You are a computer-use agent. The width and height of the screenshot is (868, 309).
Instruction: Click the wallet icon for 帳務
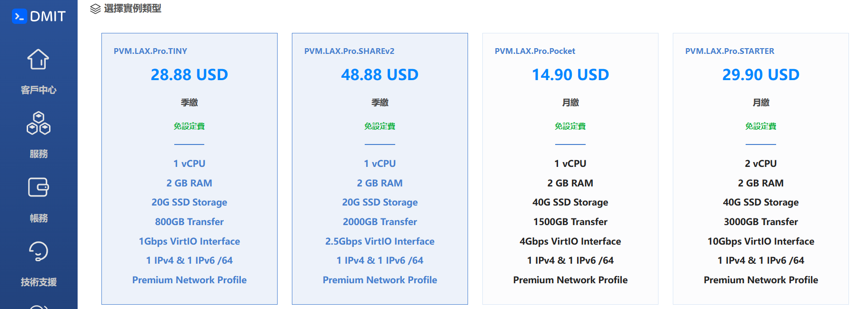pyautogui.click(x=39, y=187)
